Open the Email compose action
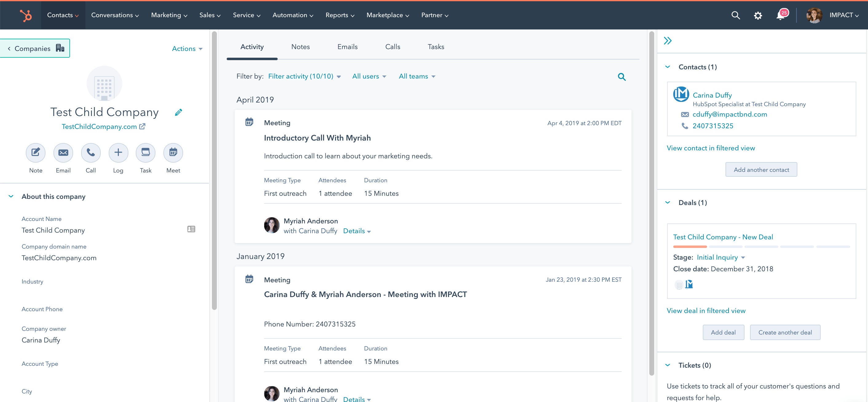 (63, 153)
